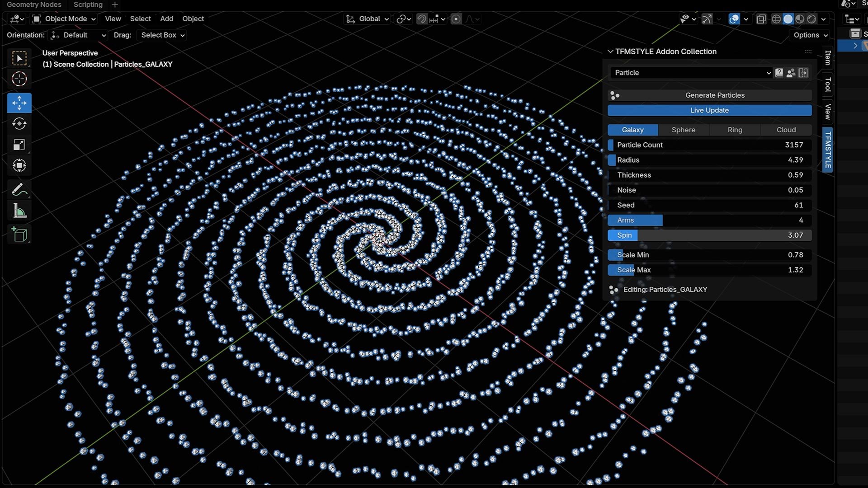Open the Particle addon dropdown
868x488 pixels.
[692, 73]
